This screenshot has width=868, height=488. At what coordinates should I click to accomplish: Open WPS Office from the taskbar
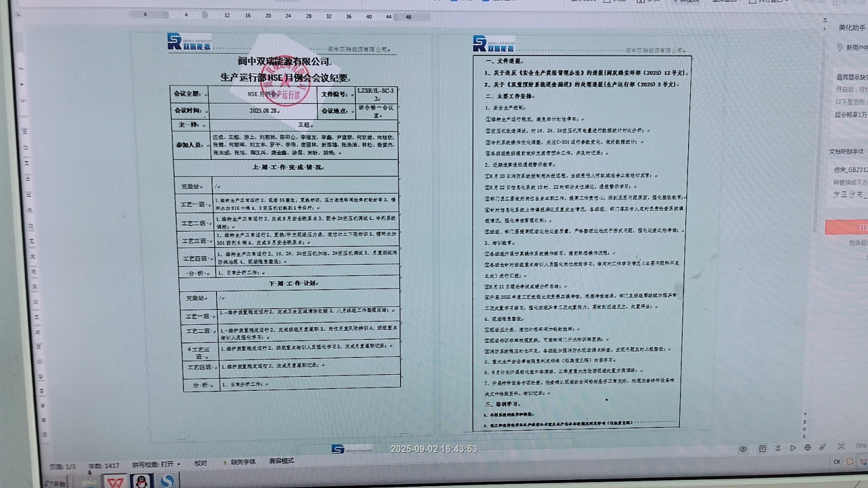(x=115, y=482)
